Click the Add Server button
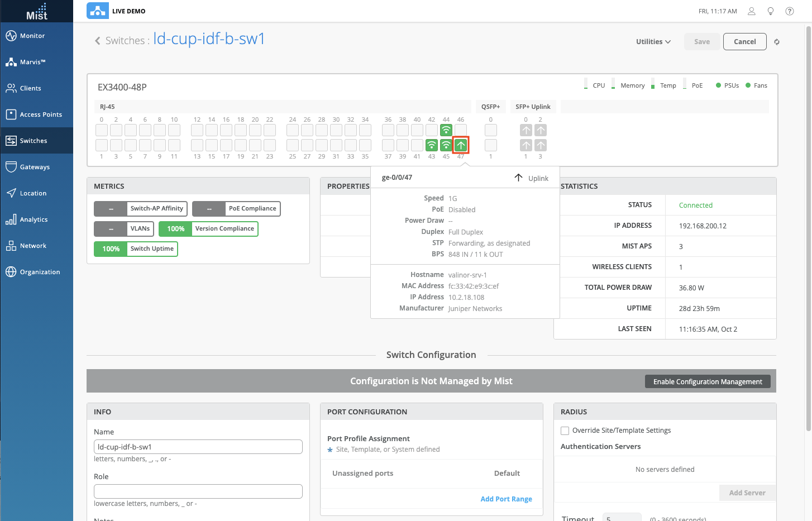 pos(747,493)
